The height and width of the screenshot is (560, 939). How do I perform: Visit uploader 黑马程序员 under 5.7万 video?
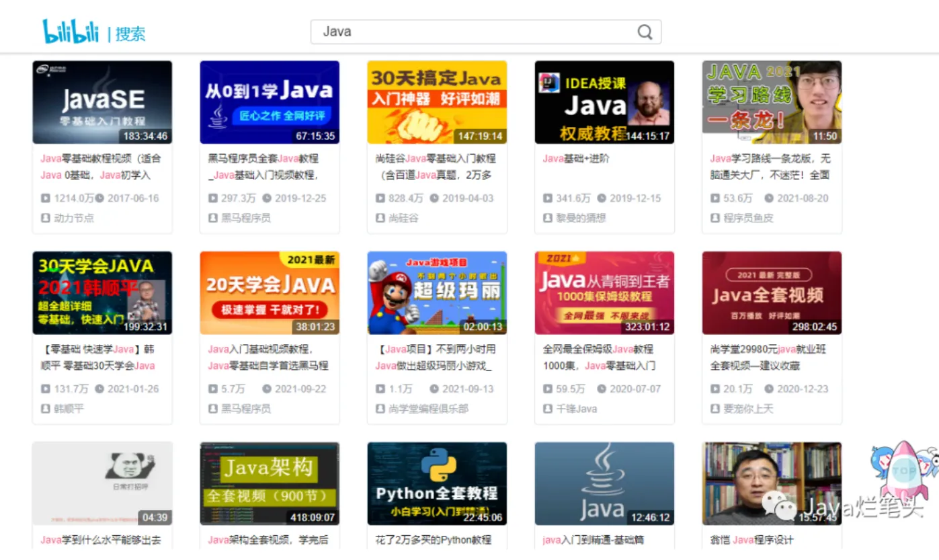click(246, 409)
